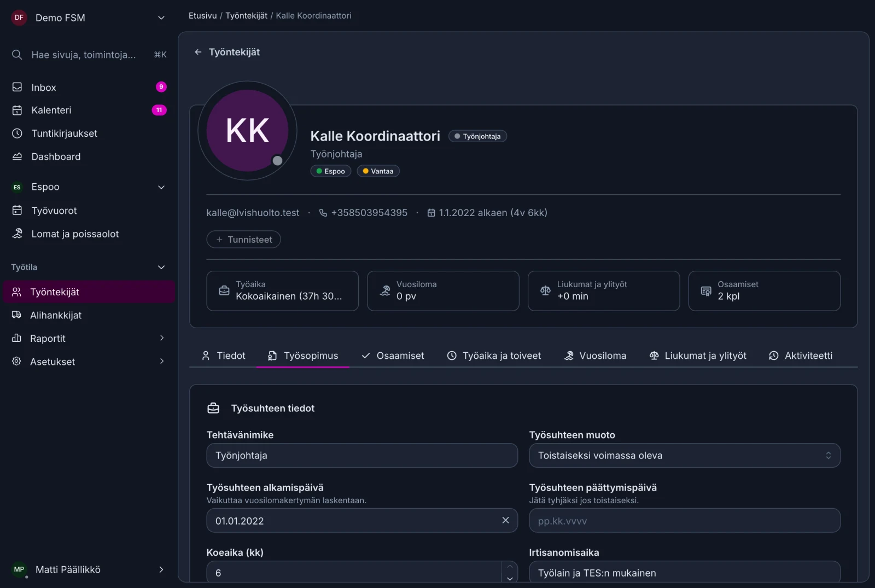Viewport: 875px width, 588px height.
Task: Click the Työntekijät people icon in sidebar
Action: (x=16, y=292)
